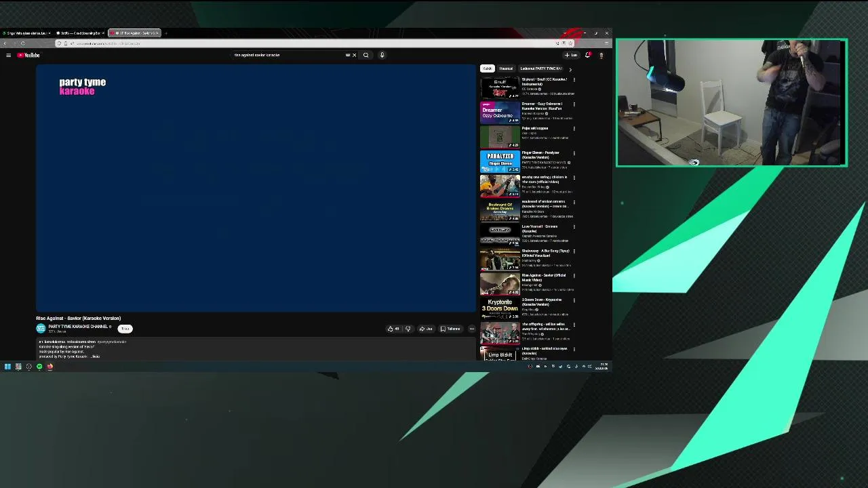Subscribe with the Tilaa button
Screen dimensions: 868x488
coord(125,329)
